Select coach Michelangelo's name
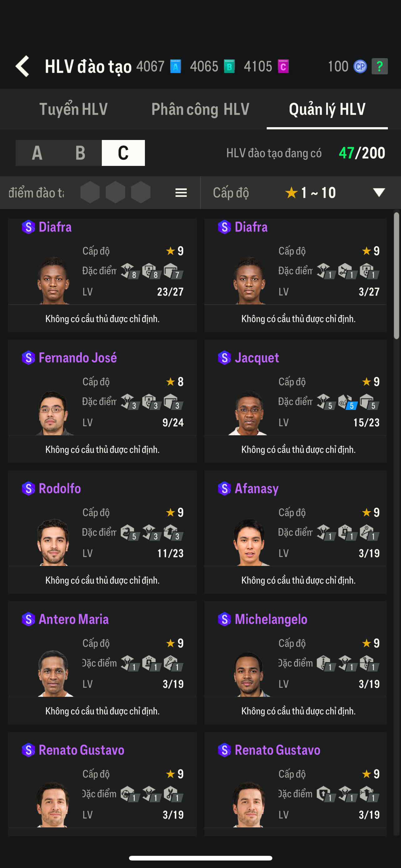This screenshot has width=401, height=868. click(271, 619)
